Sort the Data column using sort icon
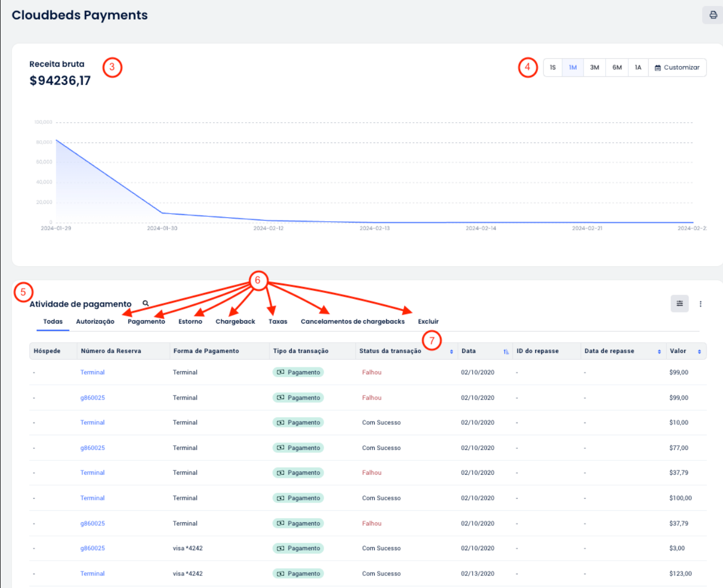Image resolution: width=723 pixels, height=588 pixels. 506,351
